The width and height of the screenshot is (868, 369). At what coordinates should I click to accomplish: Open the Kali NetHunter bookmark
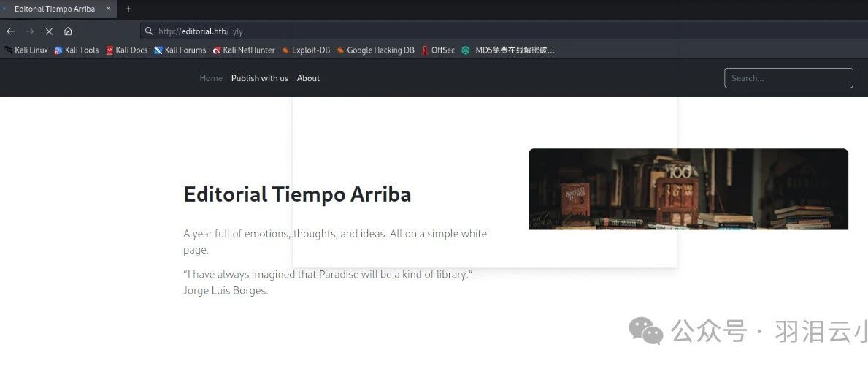(244, 50)
